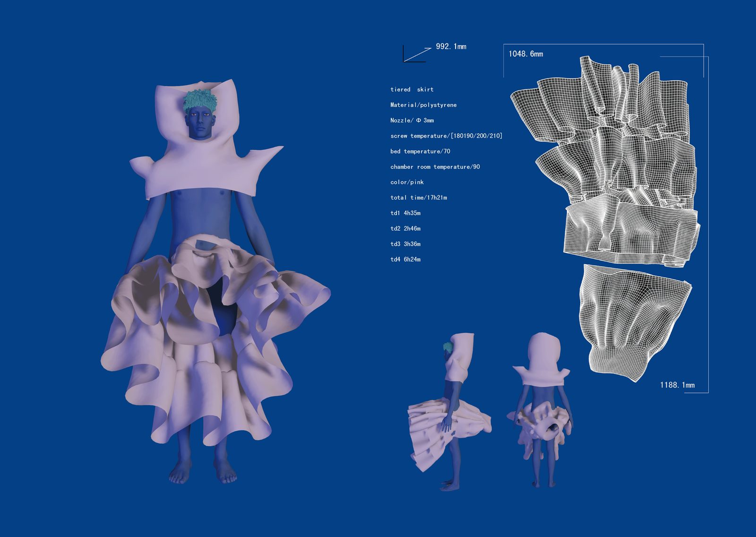Select the 'td1 4h35m' entry

(405, 213)
